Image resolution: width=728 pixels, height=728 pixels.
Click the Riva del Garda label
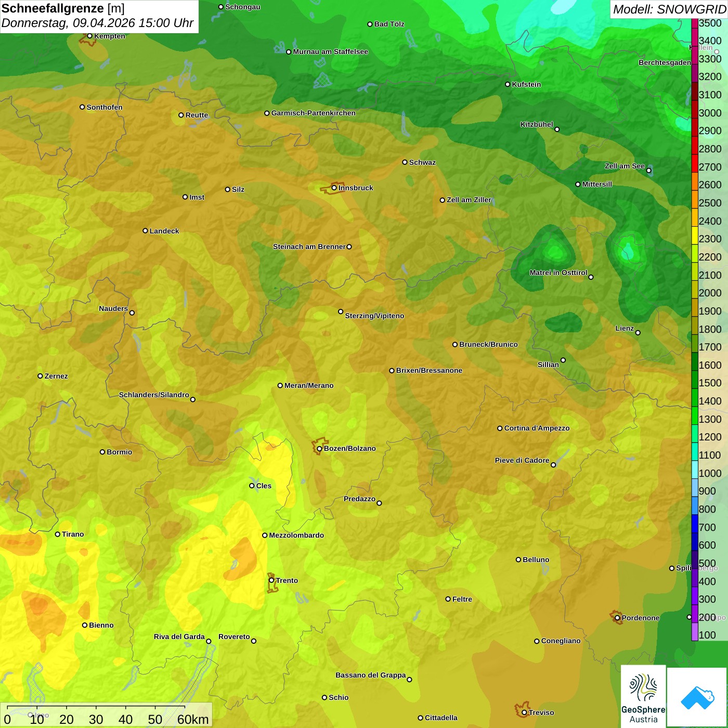[179, 636]
